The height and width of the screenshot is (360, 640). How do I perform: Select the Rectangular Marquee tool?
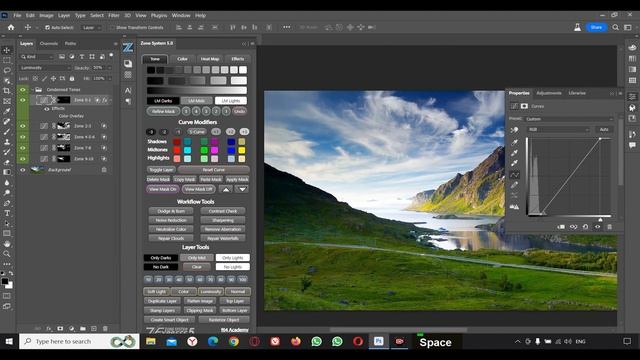coord(7,60)
